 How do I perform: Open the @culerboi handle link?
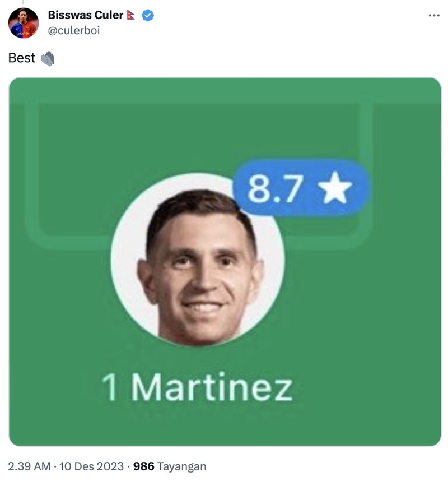(73, 30)
